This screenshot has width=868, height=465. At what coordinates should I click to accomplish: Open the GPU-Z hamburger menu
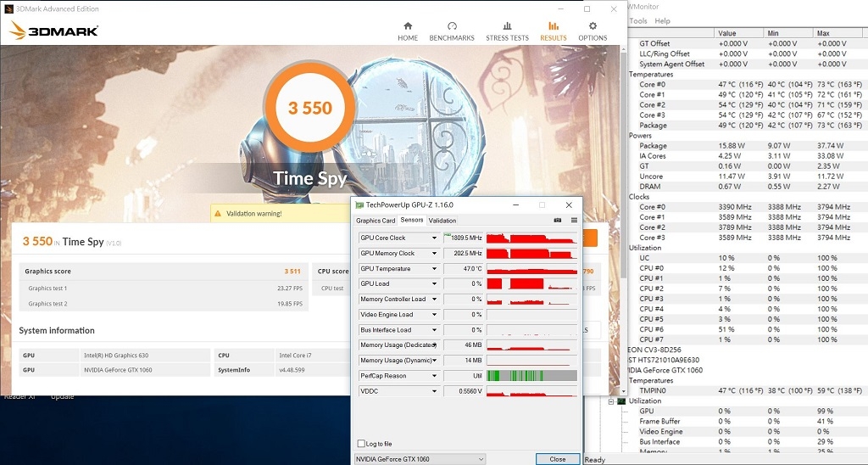click(574, 220)
